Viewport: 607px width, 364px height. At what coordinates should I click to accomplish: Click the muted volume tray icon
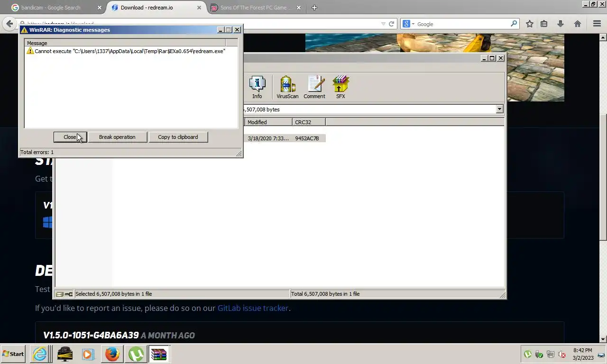click(562, 354)
